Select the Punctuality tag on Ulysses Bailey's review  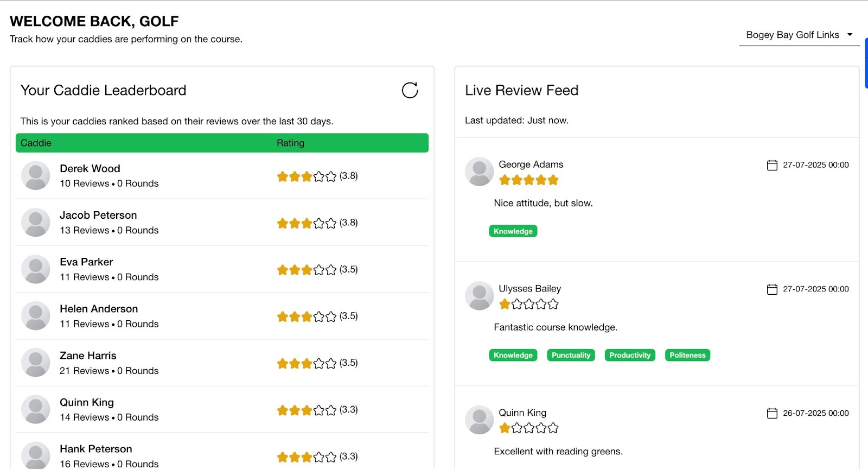(x=571, y=356)
